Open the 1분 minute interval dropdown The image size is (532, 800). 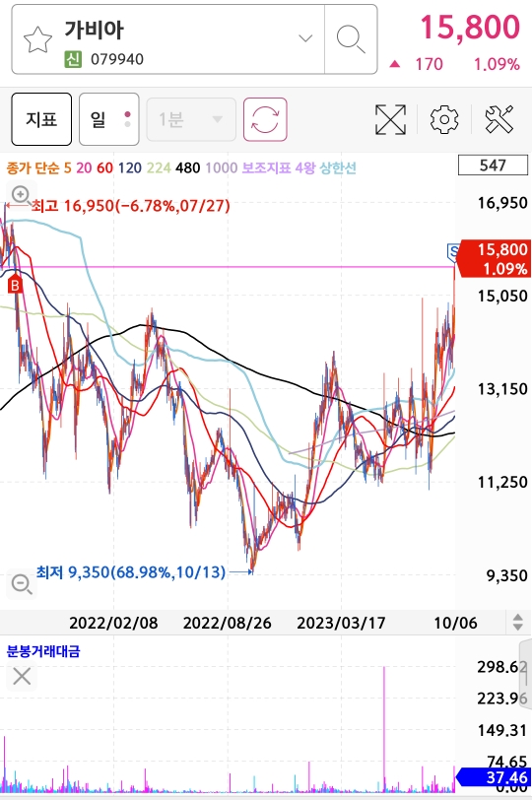(191, 120)
